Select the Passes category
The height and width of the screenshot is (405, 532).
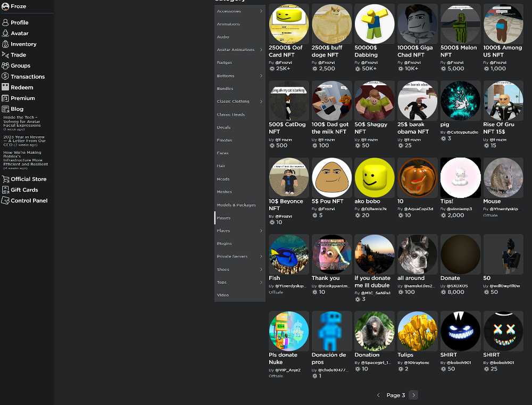click(224, 218)
